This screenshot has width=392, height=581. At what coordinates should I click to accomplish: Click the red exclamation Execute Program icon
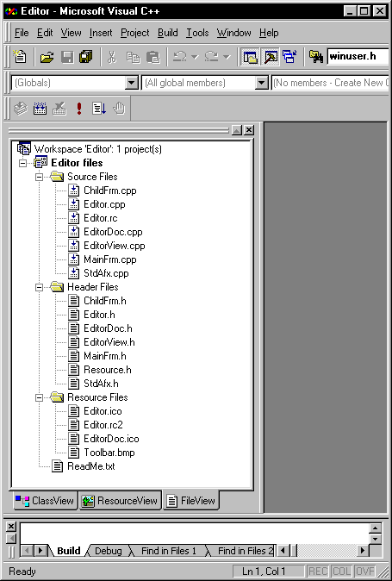[x=79, y=109]
